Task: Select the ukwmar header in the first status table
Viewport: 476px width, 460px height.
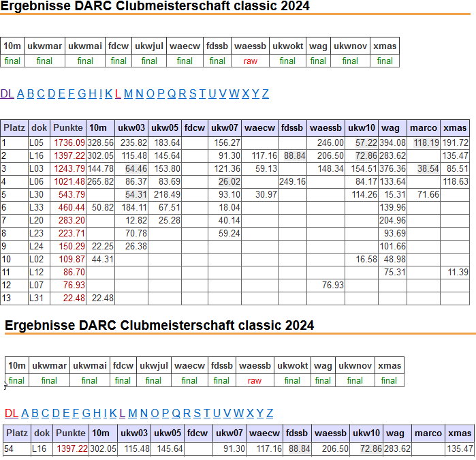Action: (45, 46)
